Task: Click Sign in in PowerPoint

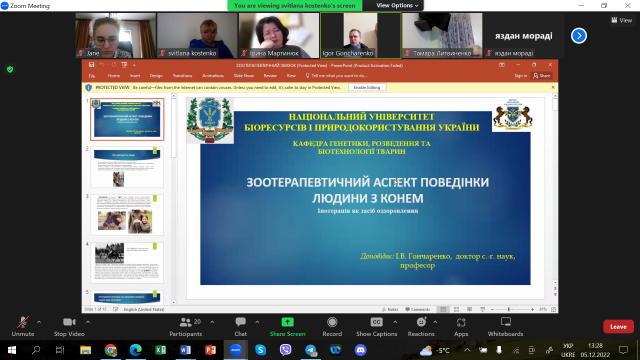Action: (520, 76)
